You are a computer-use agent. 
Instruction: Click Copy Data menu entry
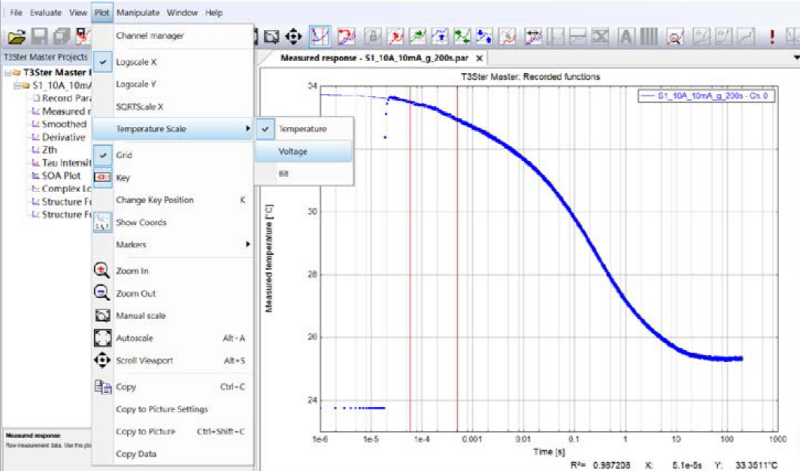173,454
